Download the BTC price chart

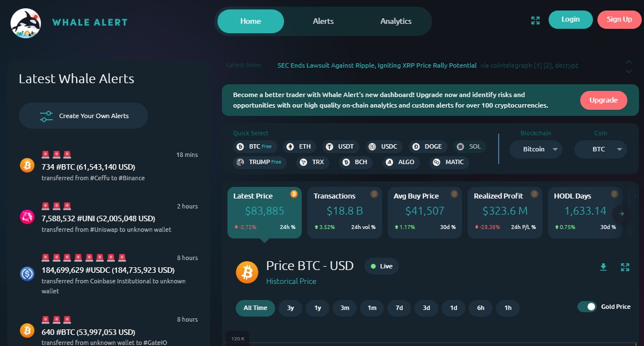click(604, 267)
